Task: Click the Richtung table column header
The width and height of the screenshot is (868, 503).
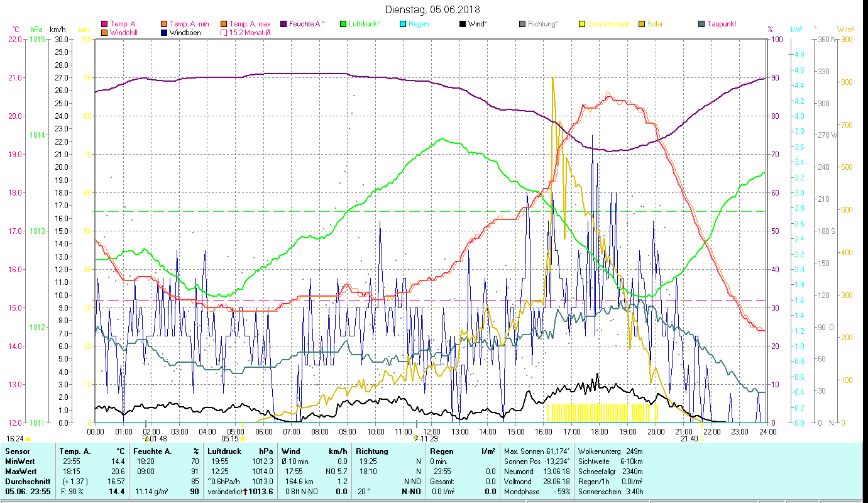Action: pos(372,451)
